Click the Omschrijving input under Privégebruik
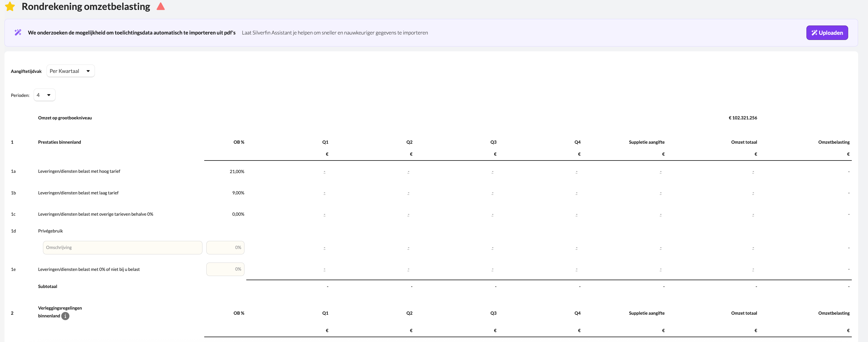Image resolution: width=868 pixels, height=342 pixels. (x=122, y=248)
